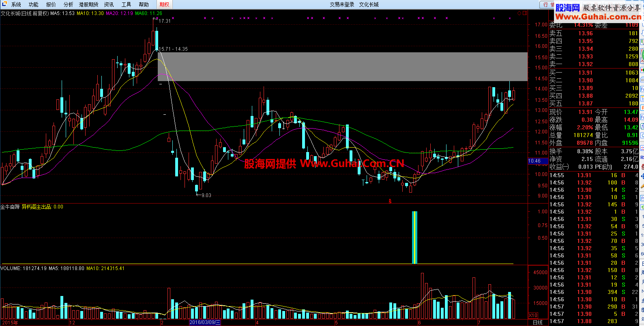Click the 总量 value 181274
This screenshot has height=326, width=644.
tap(583, 135)
